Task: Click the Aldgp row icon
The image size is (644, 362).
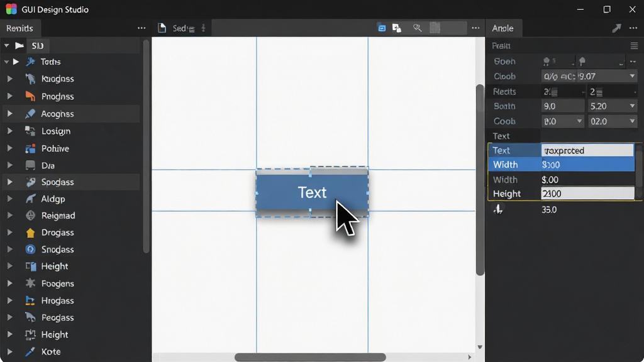Action: click(x=30, y=199)
